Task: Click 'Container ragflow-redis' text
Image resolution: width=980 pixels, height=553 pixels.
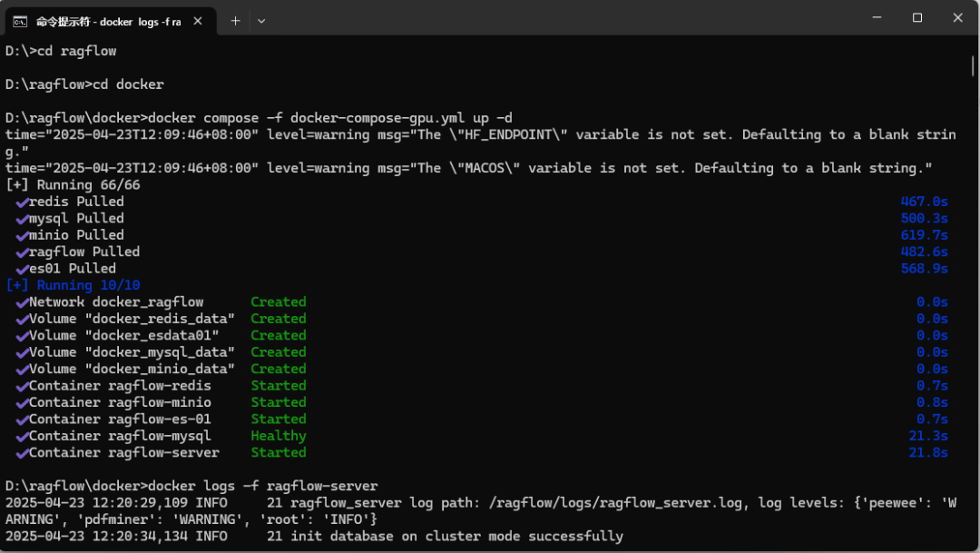Action: [120, 386]
